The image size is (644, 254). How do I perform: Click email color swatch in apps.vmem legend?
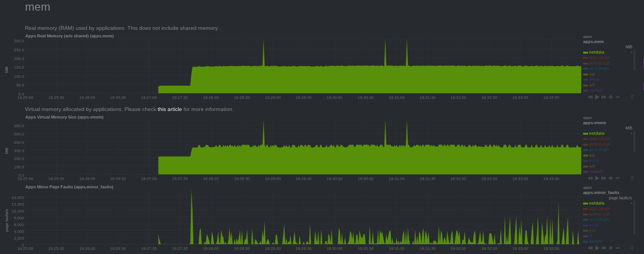[585, 161]
